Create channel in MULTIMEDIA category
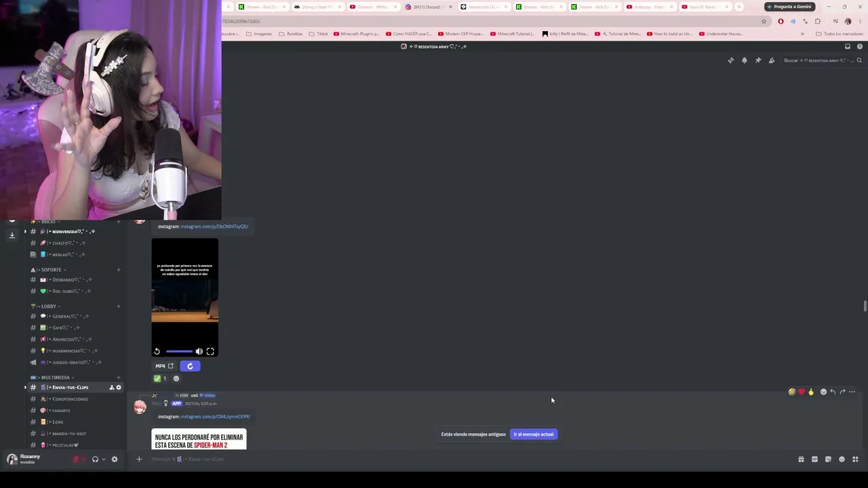Viewport: 868px width, 488px height. [118, 378]
